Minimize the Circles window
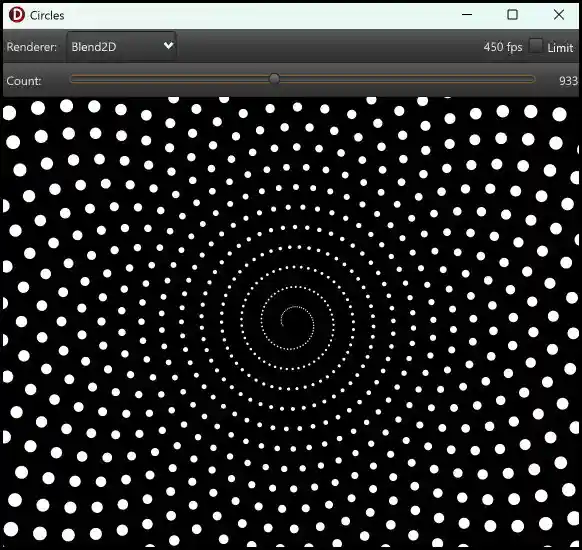 (x=467, y=15)
